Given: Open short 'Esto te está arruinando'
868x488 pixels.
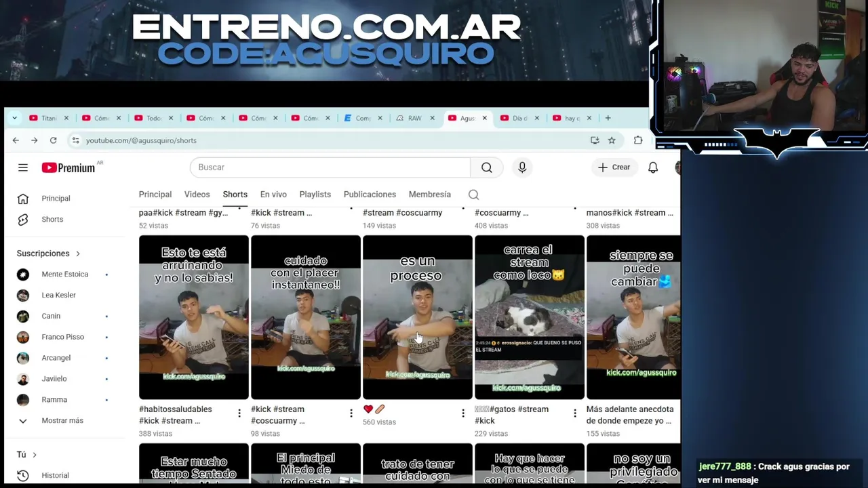Looking at the screenshot, I should click(x=194, y=317).
